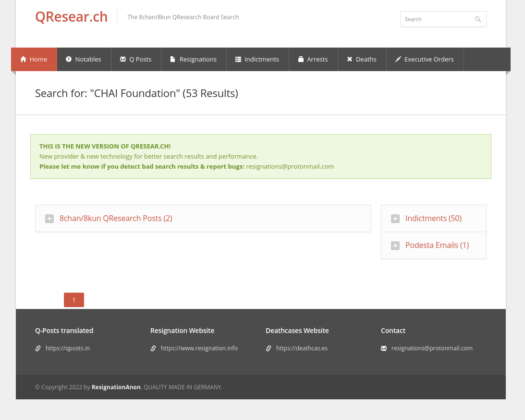Click the chain icon beside qposts.in
The height and width of the screenshot is (420, 525).
coord(38,348)
